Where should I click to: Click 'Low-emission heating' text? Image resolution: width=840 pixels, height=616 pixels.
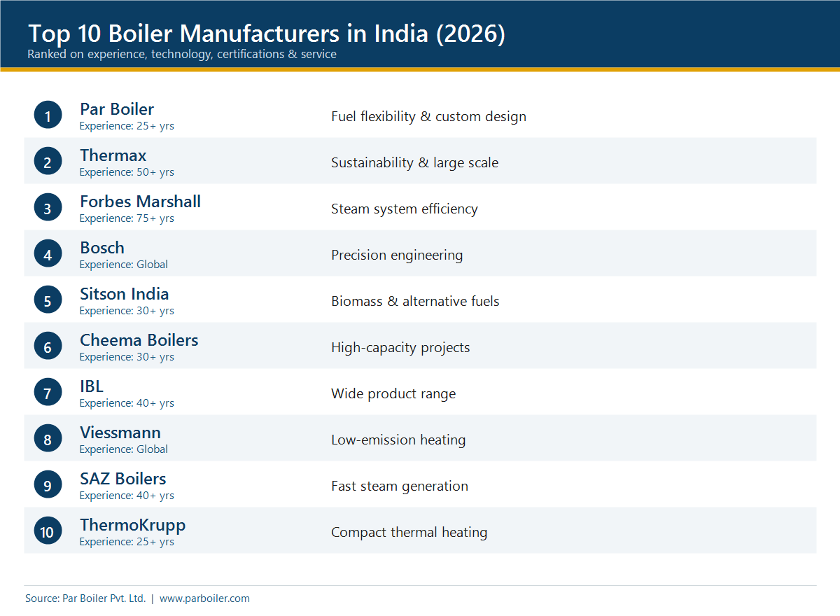(x=398, y=440)
